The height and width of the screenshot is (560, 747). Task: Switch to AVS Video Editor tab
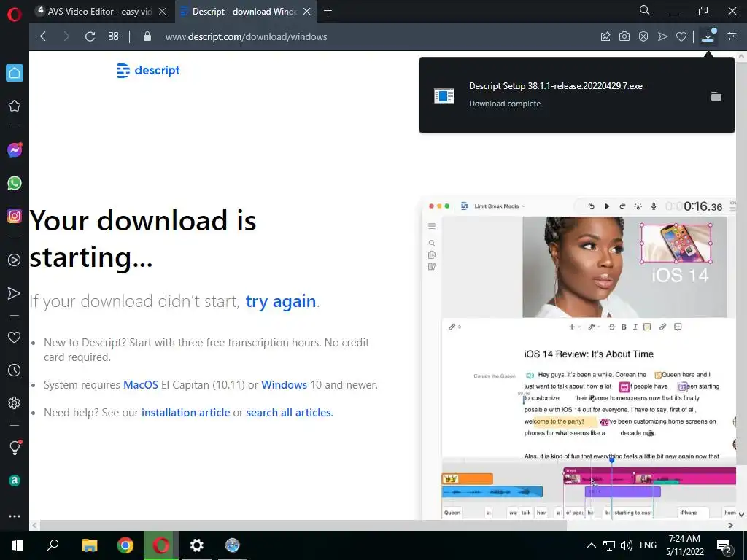pyautogui.click(x=100, y=12)
